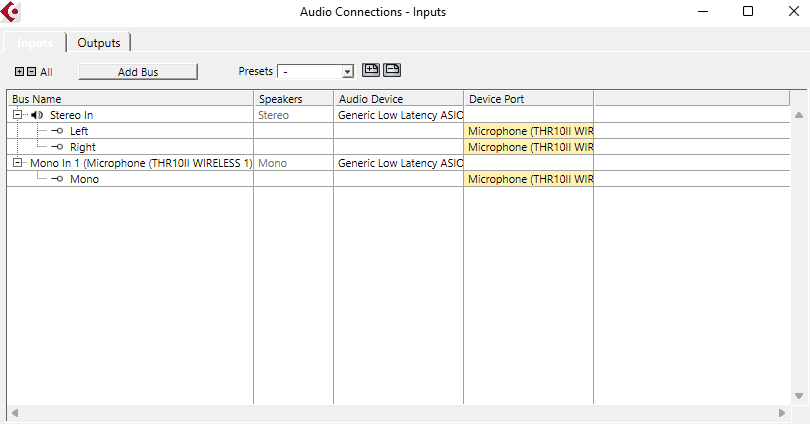Open device port dropdown for Mono channel
Screen dimensions: 810x424
point(528,179)
